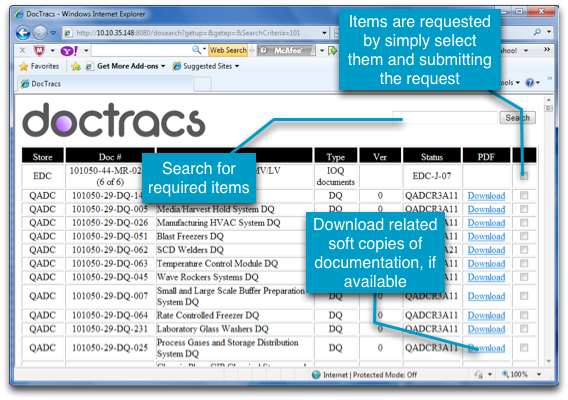
Task: Tick checkbox for 101050-29-DQ-007 row
Action: 524,296
